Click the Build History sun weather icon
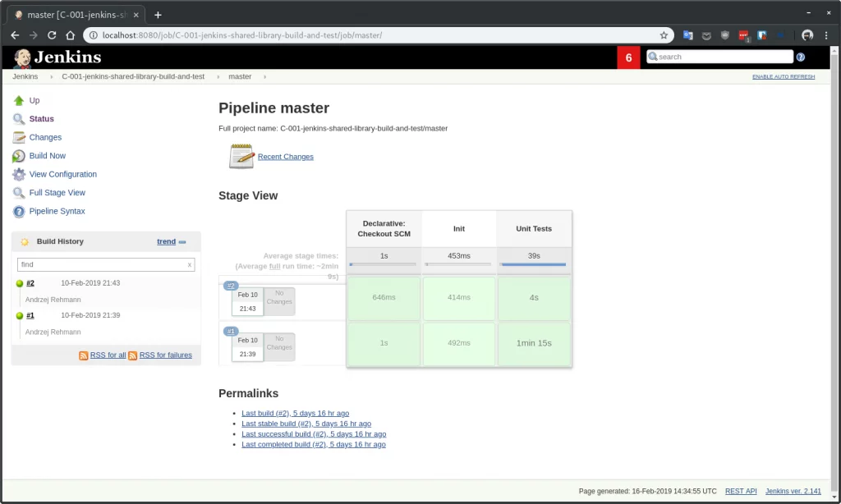This screenshot has height=504, width=841. pos(25,242)
